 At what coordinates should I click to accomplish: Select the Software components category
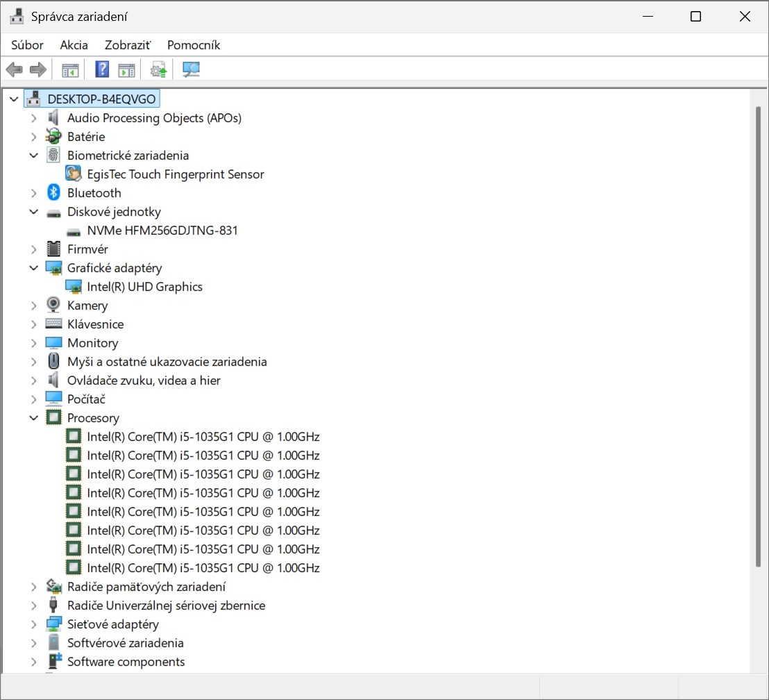coord(126,662)
